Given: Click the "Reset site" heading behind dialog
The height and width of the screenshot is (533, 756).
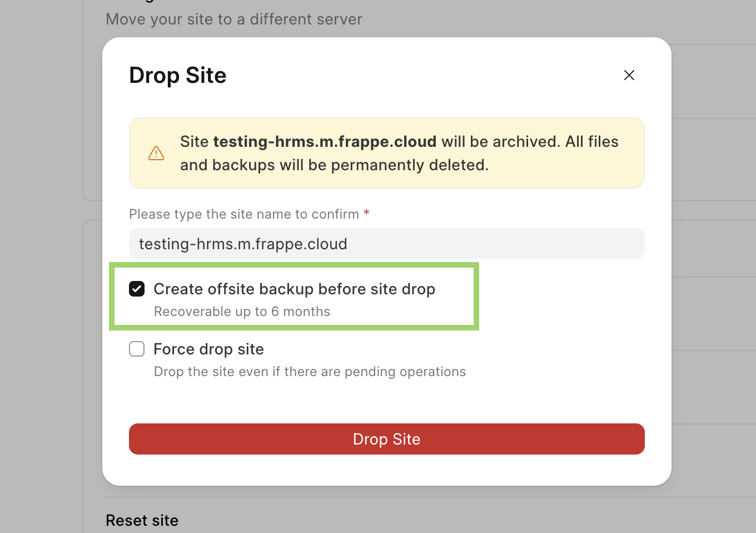Looking at the screenshot, I should point(142,521).
